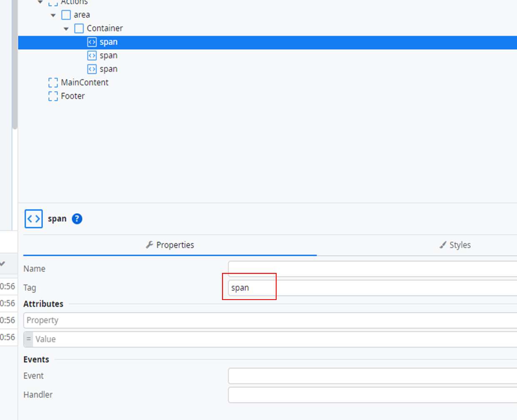Toggle the checkbox next to area
This screenshot has width=517, height=420.
66,15
